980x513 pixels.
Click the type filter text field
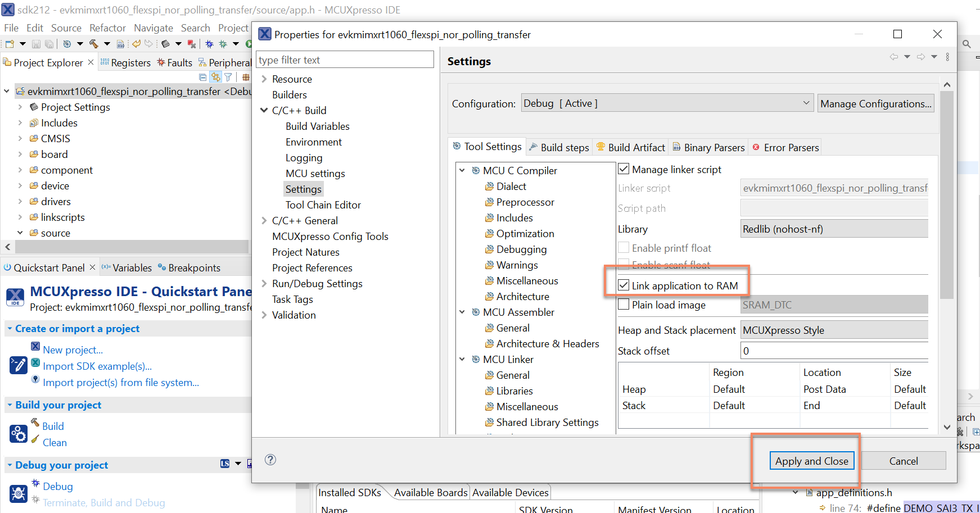[345, 60]
